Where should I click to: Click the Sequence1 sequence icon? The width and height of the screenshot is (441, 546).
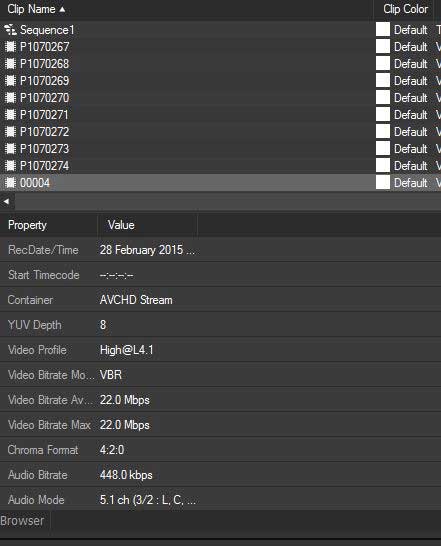[10, 30]
